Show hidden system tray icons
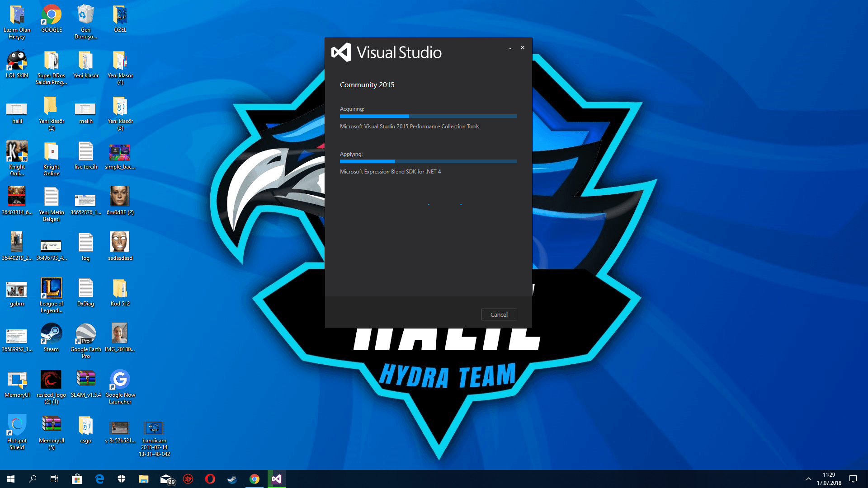The width and height of the screenshot is (868, 488). 809,479
